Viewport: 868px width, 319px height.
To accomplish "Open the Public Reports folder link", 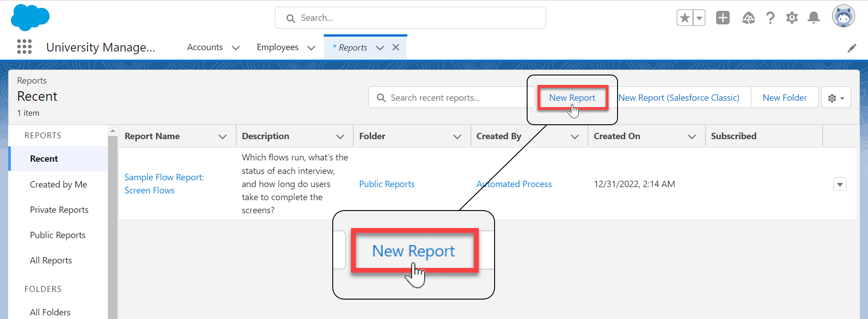I will click(387, 184).
